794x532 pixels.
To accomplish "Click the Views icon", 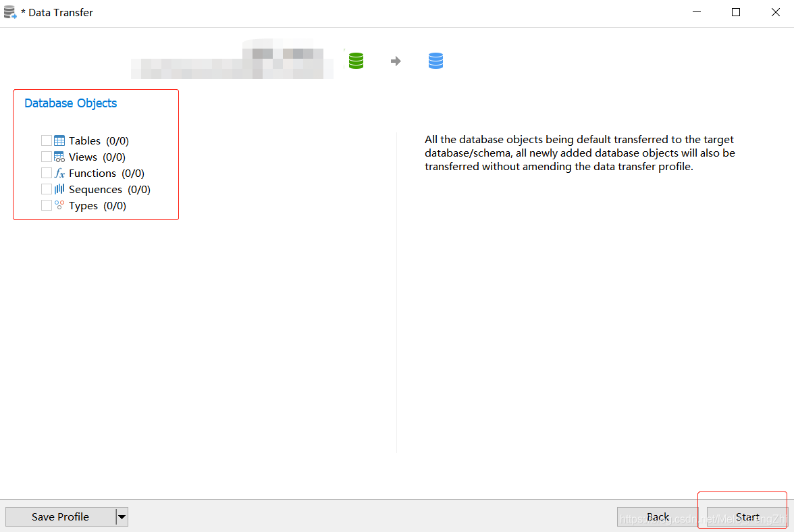I will (59, 157).
